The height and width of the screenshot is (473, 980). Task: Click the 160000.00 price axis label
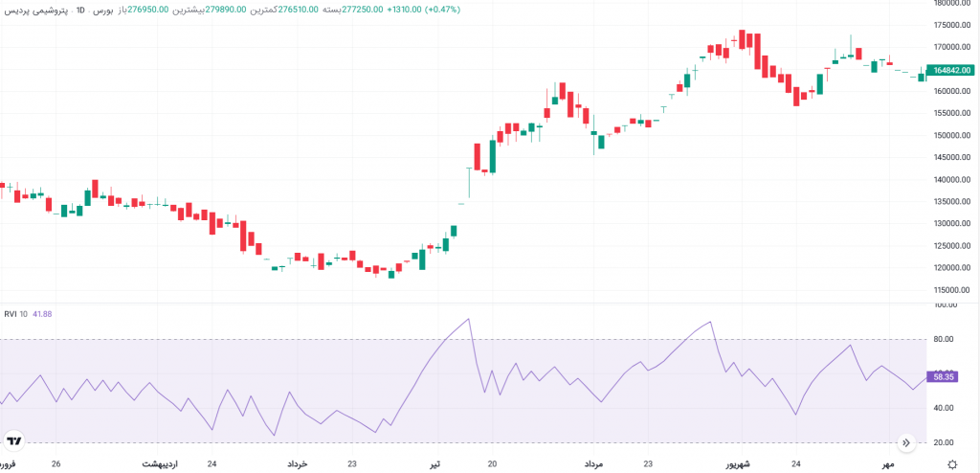[x=951, y=91]
